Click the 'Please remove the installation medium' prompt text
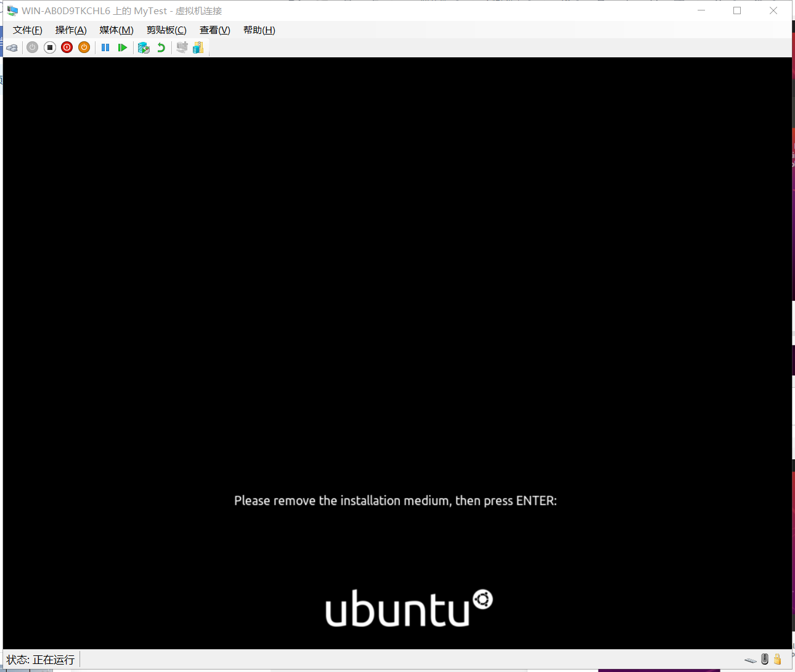 [395, 501]
